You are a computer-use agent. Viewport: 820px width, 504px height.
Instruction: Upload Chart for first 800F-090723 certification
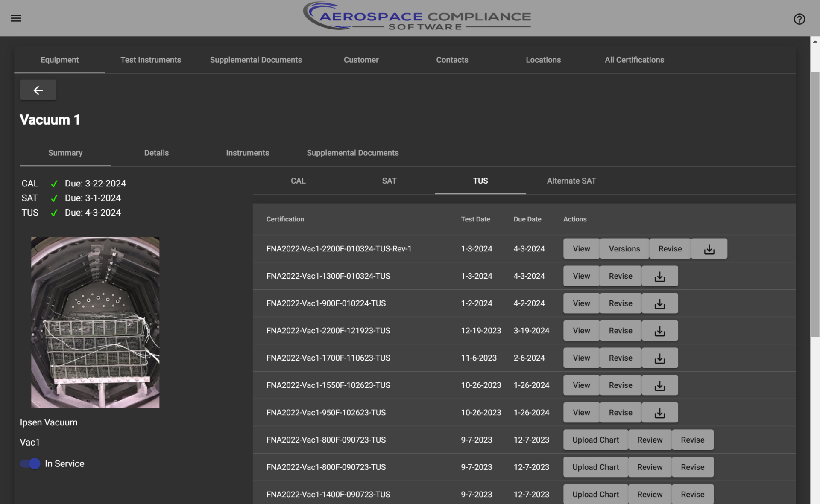coord(595,440)
